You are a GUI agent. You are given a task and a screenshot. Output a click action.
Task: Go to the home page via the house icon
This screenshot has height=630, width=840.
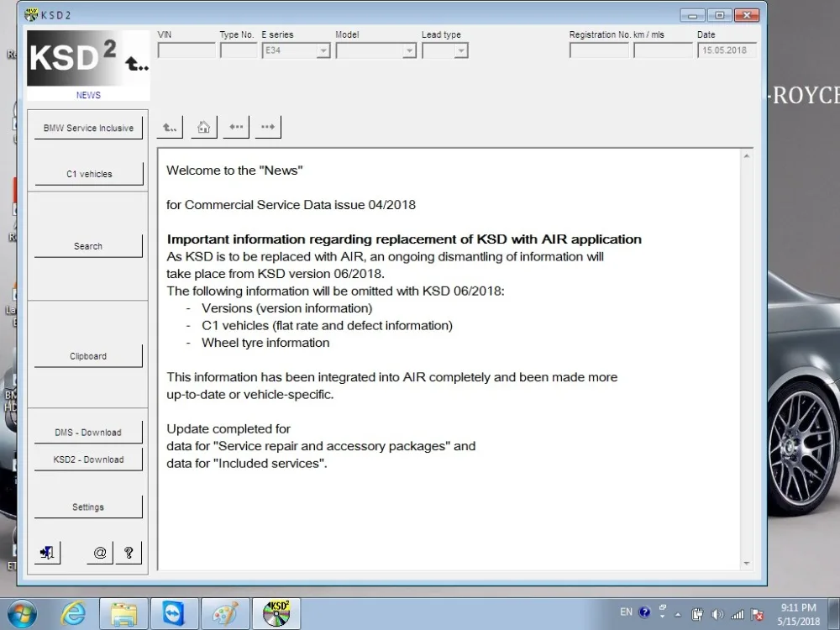coord(203,127)
